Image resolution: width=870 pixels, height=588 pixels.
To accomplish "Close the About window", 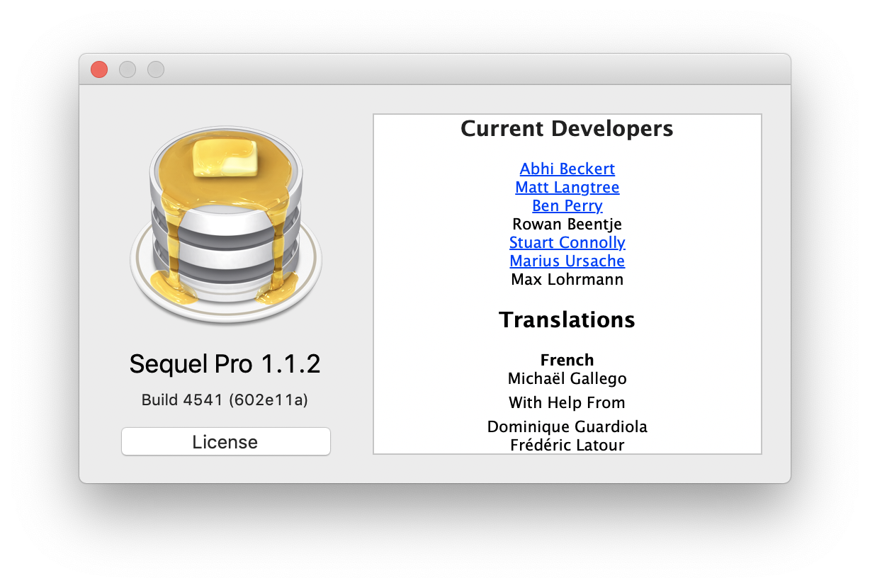I will (x=98, y=69).
